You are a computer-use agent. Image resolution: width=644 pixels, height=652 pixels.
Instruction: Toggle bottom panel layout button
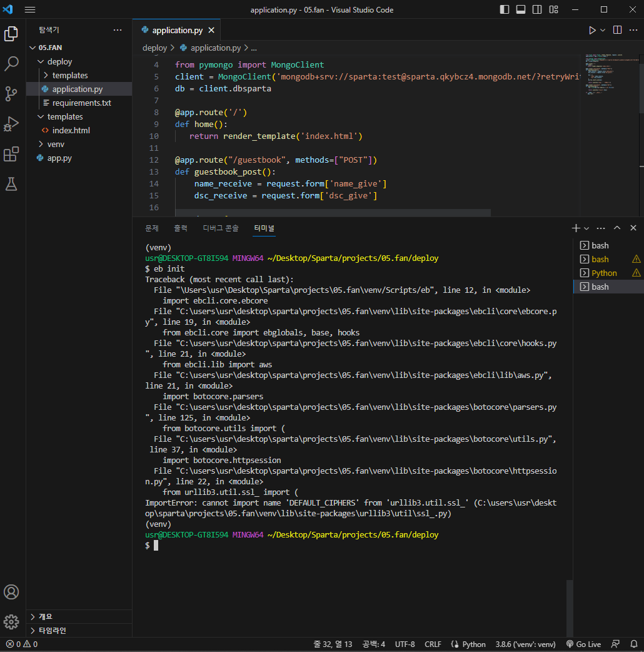coord(521,9)
